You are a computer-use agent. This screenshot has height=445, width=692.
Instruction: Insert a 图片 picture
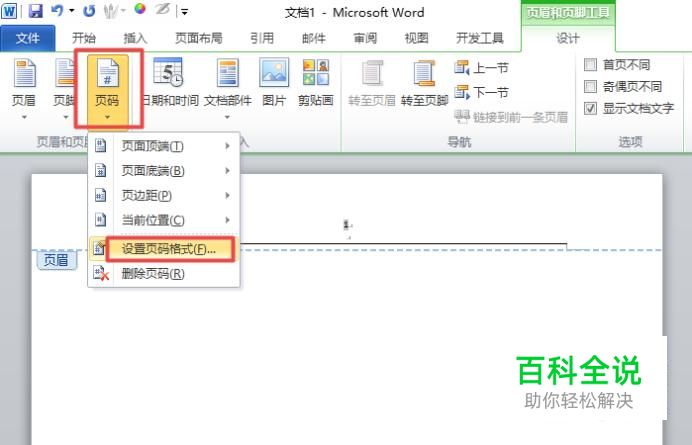[x=274, y=83]
